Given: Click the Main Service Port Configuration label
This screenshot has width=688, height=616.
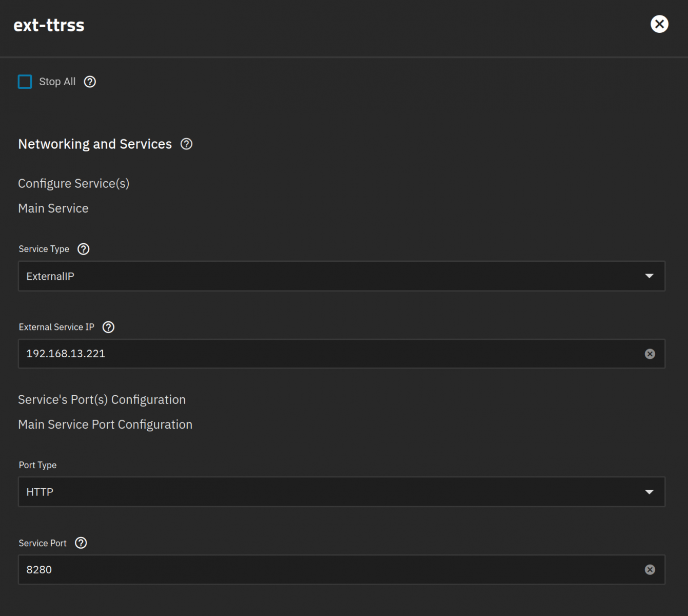Looking at the screenshot, I should (105, 425).
